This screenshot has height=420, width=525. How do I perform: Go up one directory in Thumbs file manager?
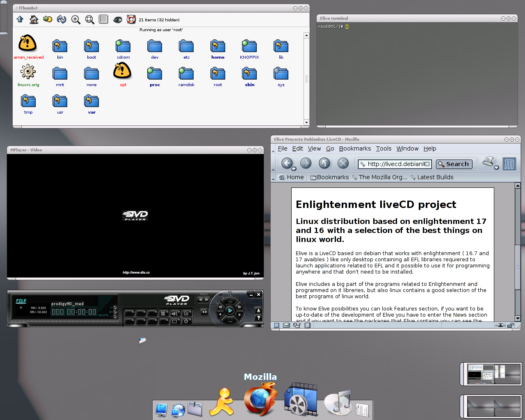tap(20, 19)
